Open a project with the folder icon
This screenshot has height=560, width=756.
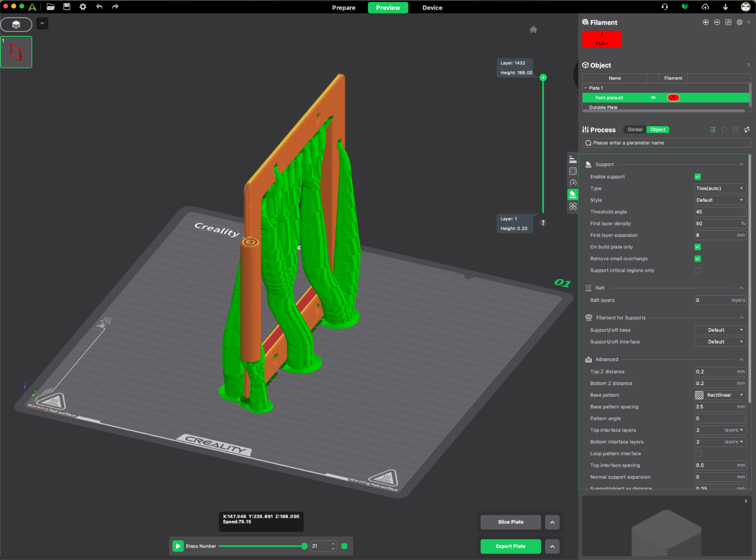50,7
